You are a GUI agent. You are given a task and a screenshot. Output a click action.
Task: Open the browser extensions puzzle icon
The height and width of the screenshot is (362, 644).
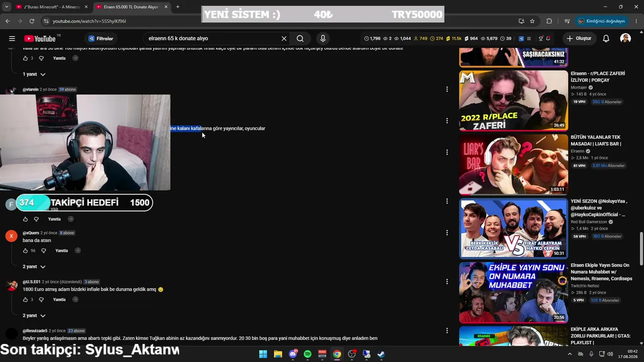(549, 21)
